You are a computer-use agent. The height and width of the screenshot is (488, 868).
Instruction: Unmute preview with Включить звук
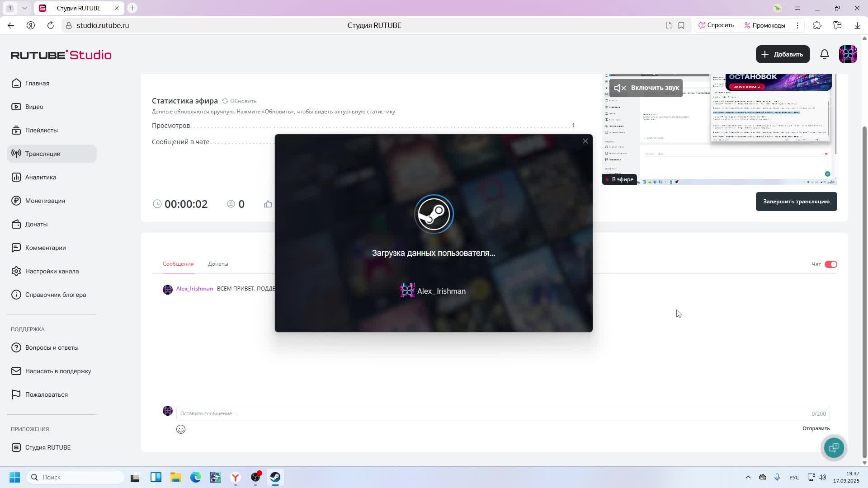pos(646,88)
